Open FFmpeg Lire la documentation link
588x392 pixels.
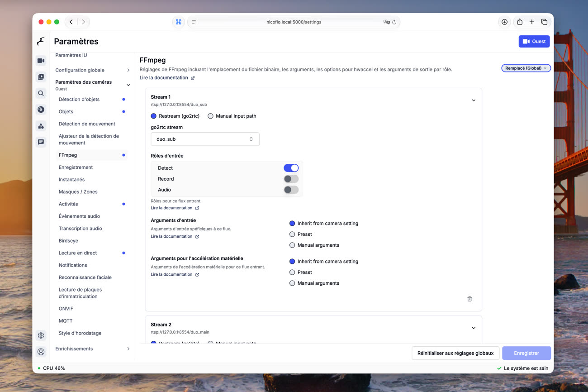[164, 78]
